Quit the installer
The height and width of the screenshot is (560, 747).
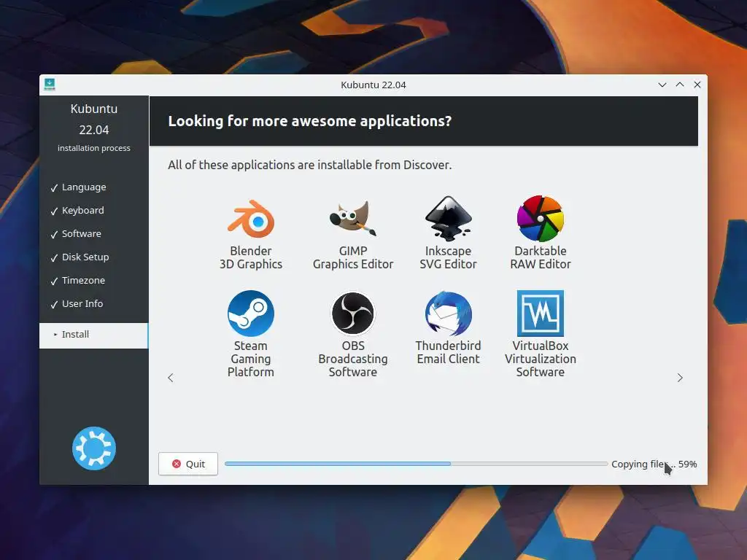click(188, 464)
